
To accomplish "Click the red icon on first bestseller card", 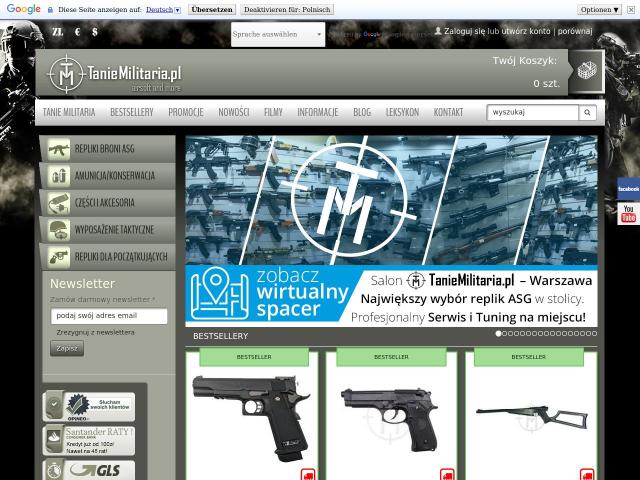I will point(308,475).
